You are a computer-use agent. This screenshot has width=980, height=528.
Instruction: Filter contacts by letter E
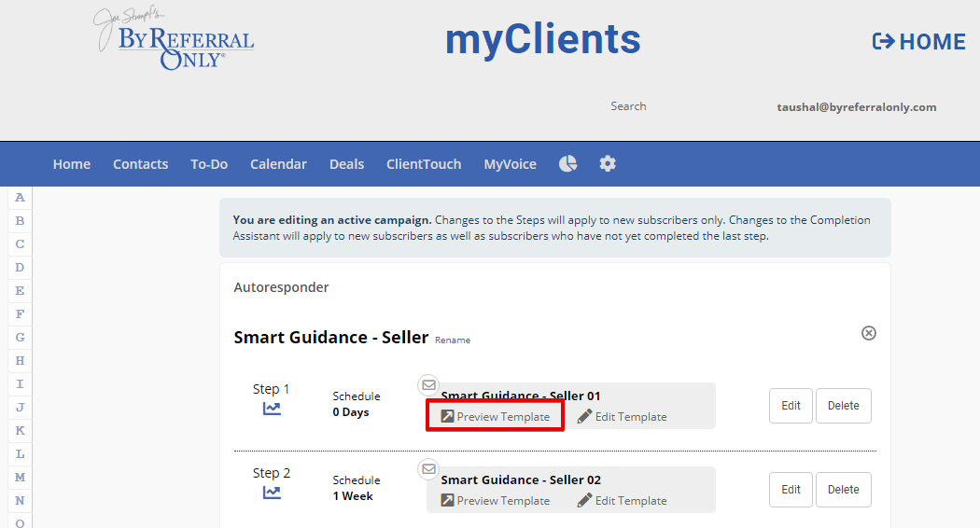click(20, 290)
